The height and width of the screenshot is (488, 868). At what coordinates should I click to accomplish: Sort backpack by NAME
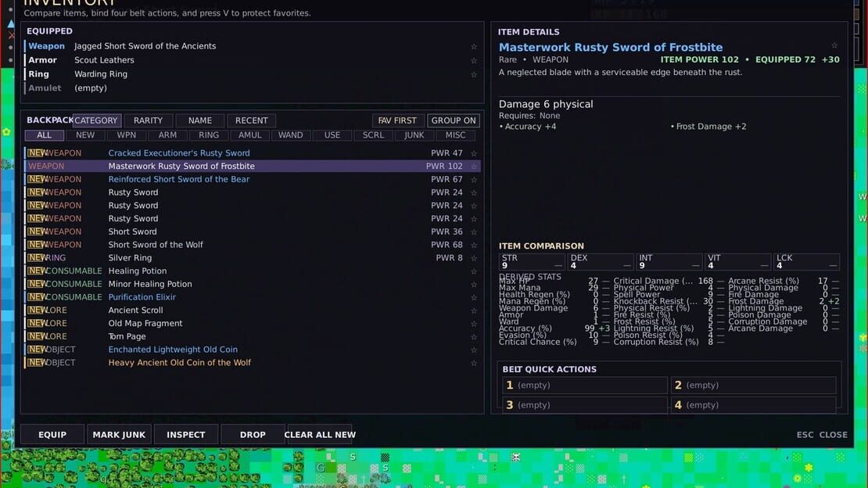(200, 120)
